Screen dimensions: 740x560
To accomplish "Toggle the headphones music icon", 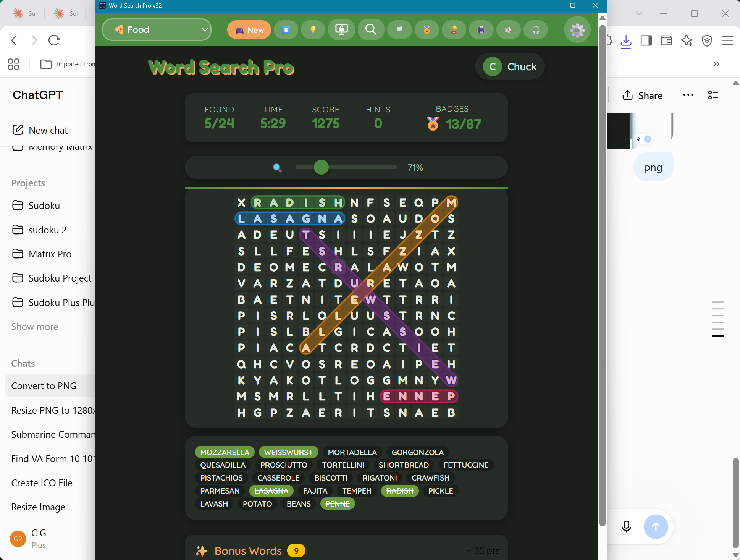I will tap(536, 30).
